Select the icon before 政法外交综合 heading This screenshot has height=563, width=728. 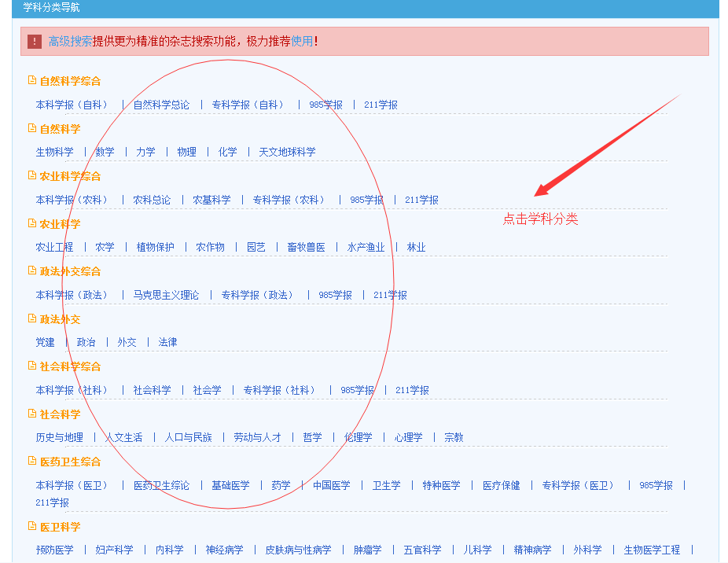32,270
